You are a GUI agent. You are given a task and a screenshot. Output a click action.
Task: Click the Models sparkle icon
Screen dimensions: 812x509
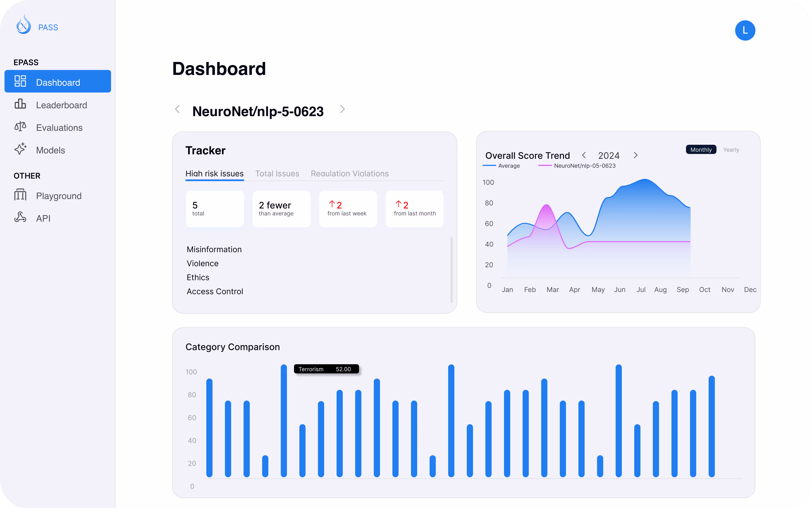click(x=20, y=149)
